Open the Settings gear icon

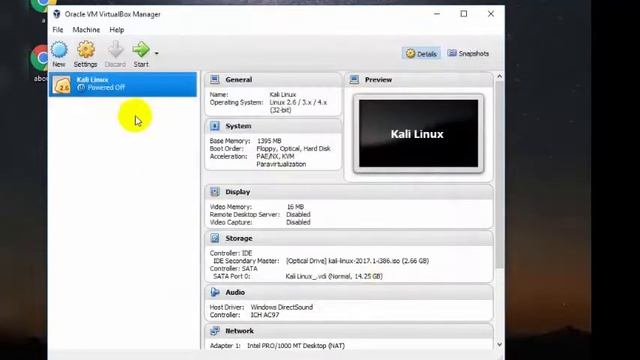pos(86,50)
